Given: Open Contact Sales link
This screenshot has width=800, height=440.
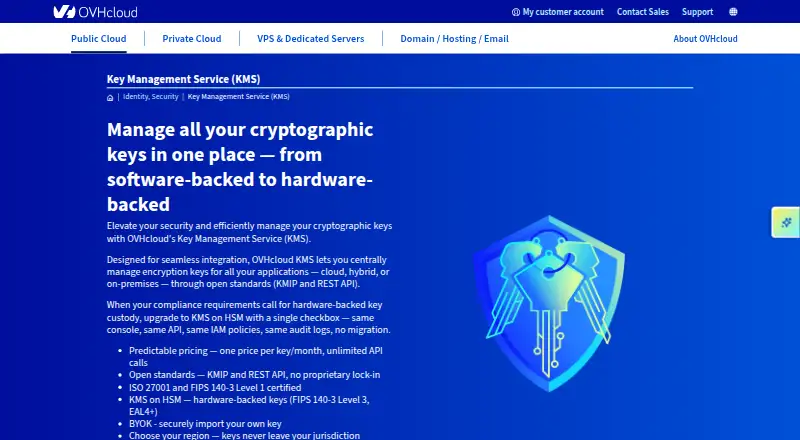Looking at the screenshot, I should [x=642, y=12].
